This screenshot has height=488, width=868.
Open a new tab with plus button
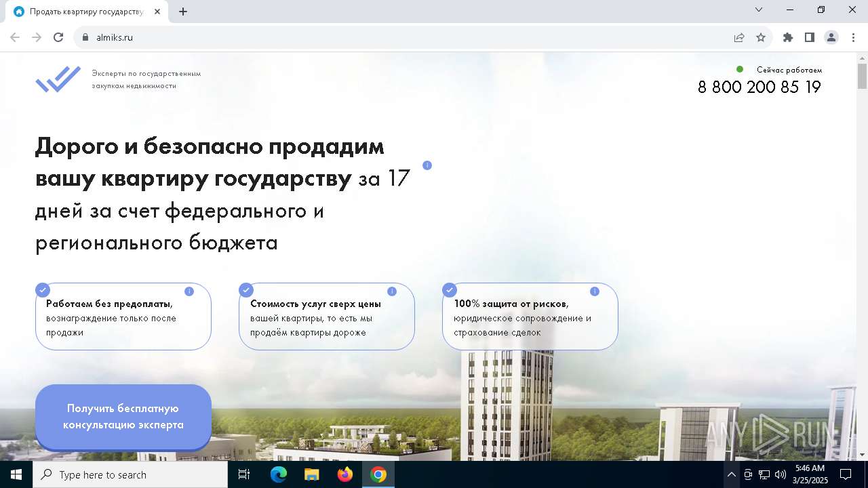point(183,12)
